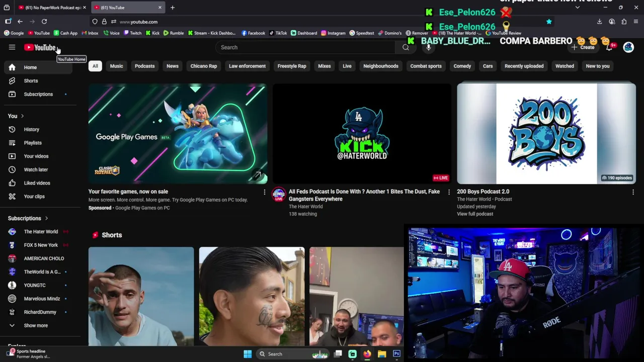
Task: Expand the You section chevron
Action: click(22, 116)
